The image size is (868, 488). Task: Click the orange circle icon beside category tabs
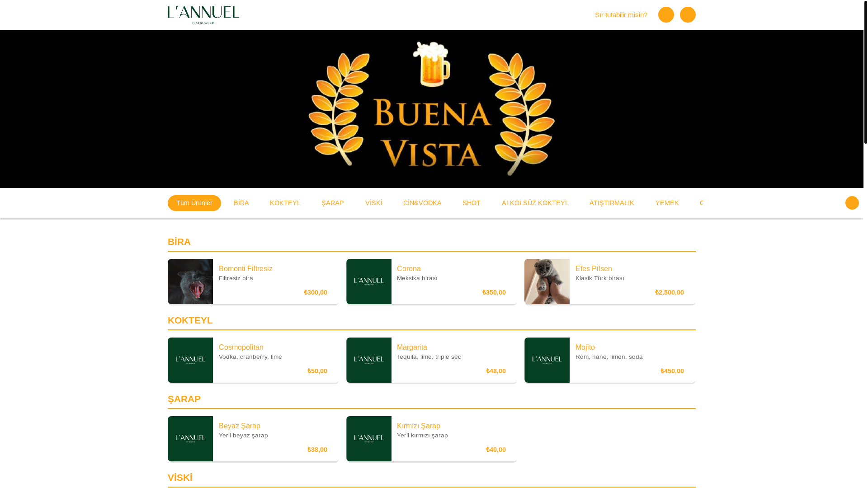coord(852,203)
